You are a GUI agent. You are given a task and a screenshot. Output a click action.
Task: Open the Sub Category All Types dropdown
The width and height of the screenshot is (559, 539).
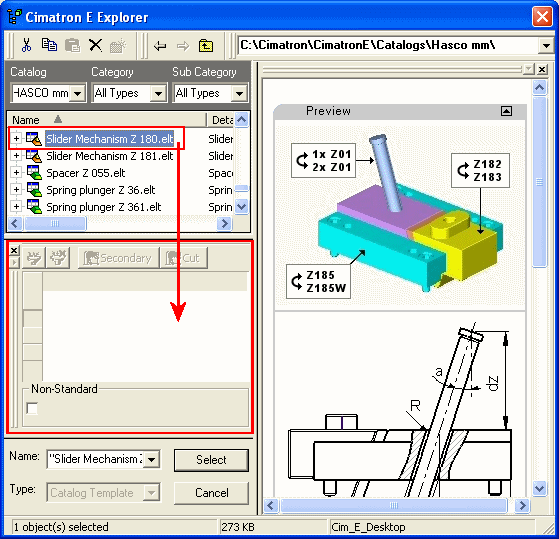pos(240,94)
